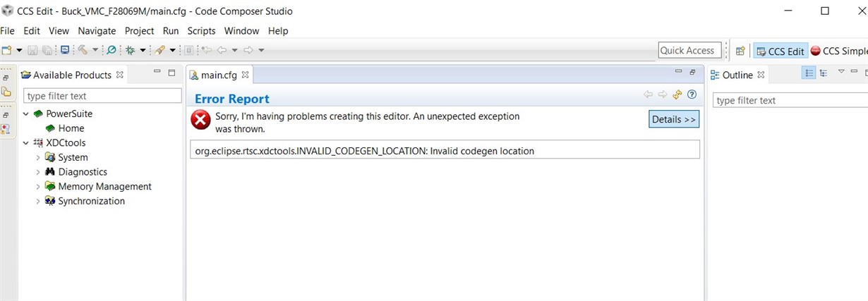Select the main.cfg editor tab
This screenshot has width=868, height=301.
(219, 75)
